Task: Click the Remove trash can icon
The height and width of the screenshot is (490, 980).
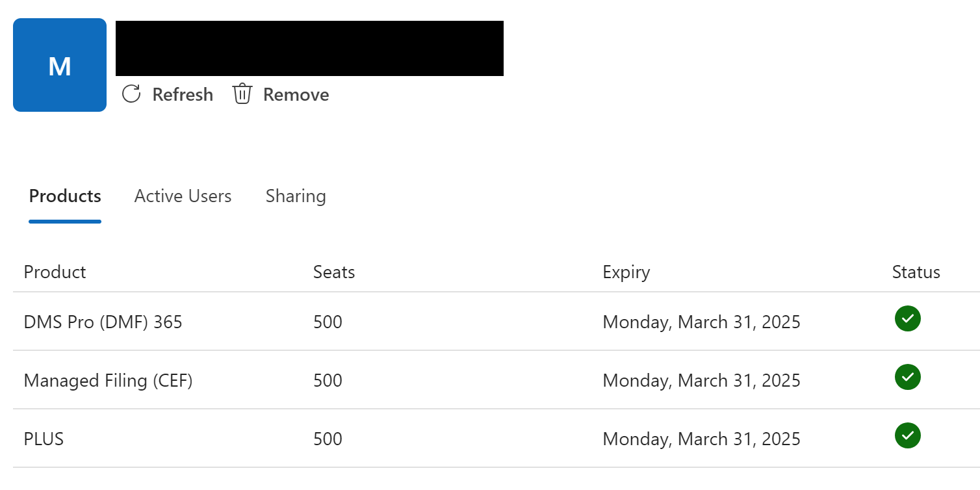Action: (x=242, y=94)
